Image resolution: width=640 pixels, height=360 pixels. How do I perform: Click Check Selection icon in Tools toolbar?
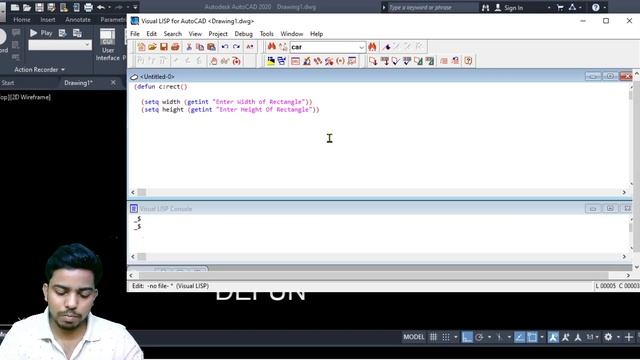[407, 61]
